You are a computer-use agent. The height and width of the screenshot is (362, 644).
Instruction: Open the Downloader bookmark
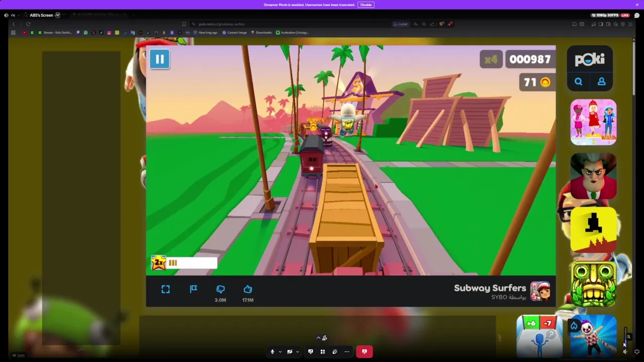coord(262,33)
